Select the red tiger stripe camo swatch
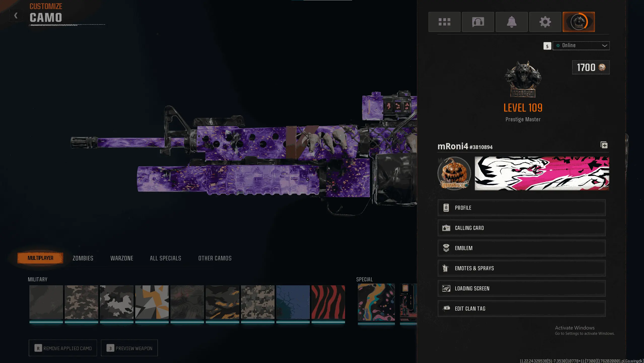644x363 pixels. pyautogui.click(x=328, y=302)
